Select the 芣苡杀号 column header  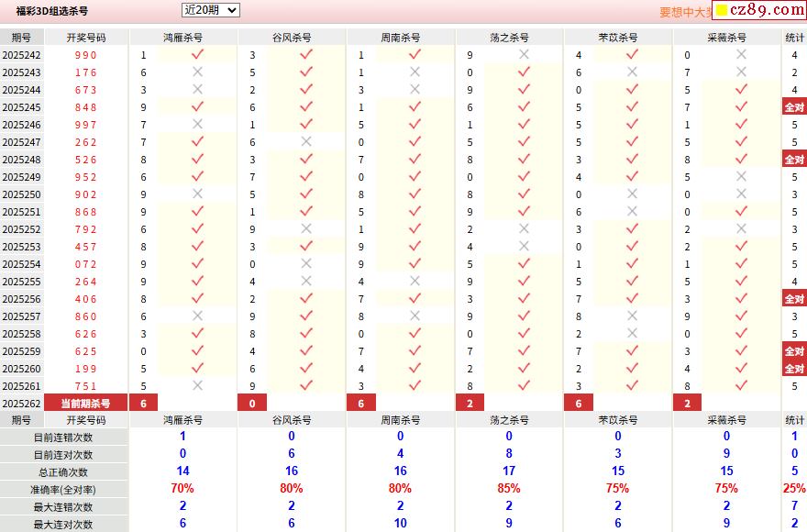point(618,38)
